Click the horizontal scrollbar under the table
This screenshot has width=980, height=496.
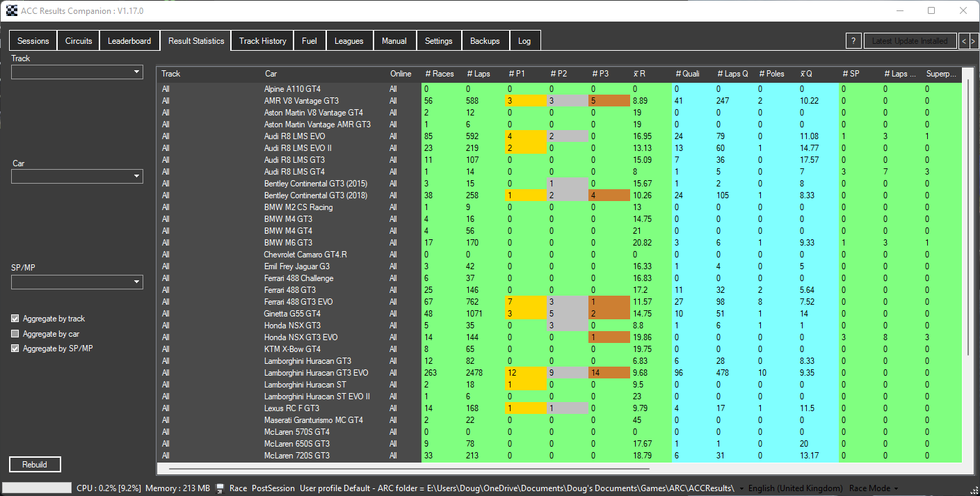[x=487, y=470]
